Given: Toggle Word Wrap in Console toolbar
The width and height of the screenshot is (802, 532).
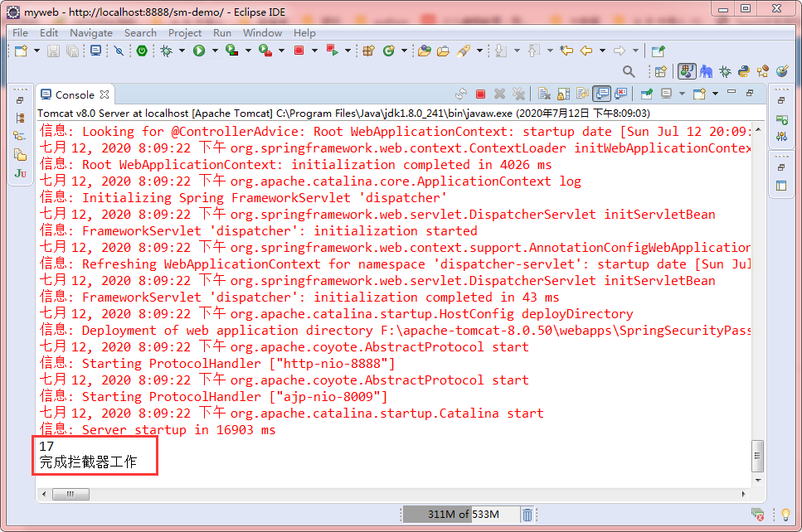Looking at the screenshot, I should (x=582, y=94).
